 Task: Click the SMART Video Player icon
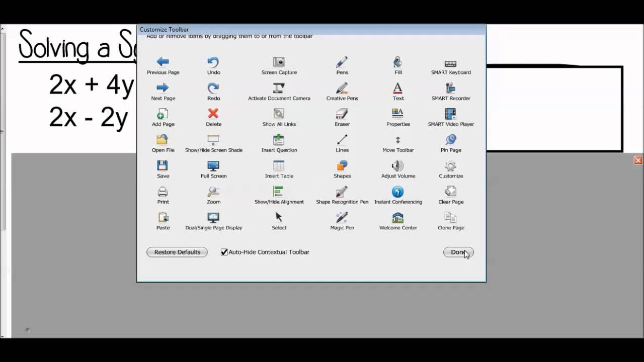[x=451, y=114]
